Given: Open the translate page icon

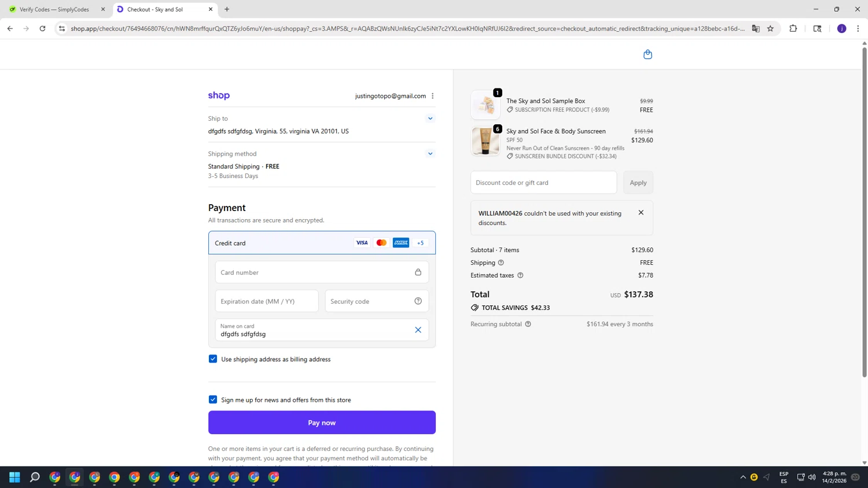Looking at the screenshot, I should [x=756, y=28].
